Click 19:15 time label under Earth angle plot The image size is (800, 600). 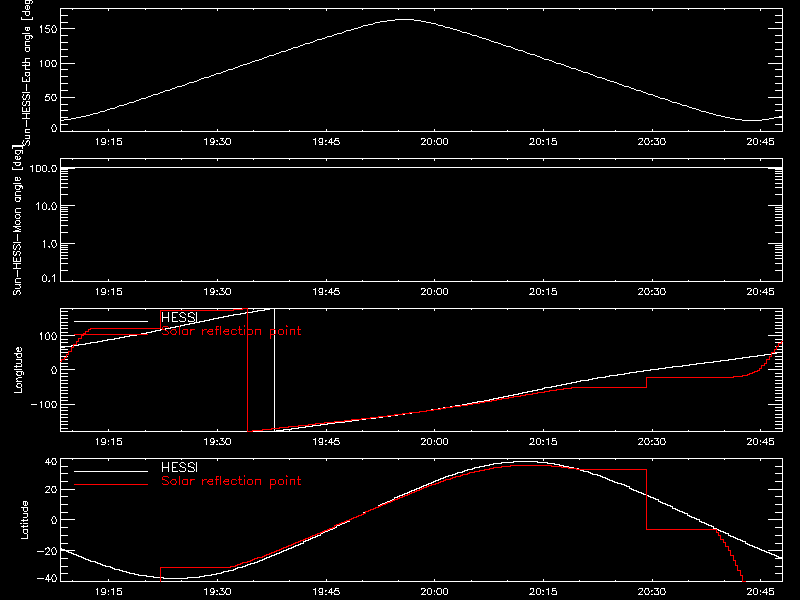(109, 142)
